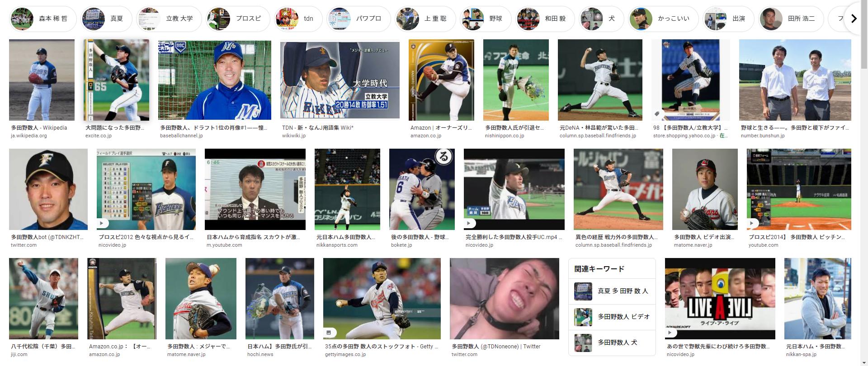The image size is (868, 366).
Task: Filter results by かっこいい chip
Action: pyautogui.click(x=663, y=19)
